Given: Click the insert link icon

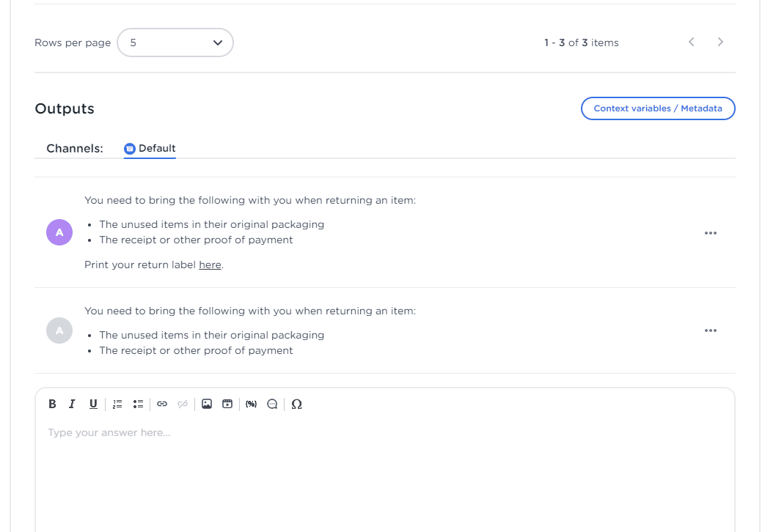Looking at the screenshot, I should 162,404.
